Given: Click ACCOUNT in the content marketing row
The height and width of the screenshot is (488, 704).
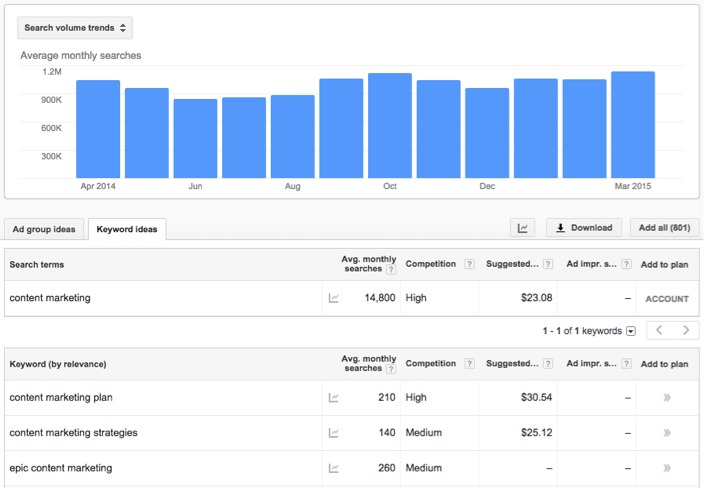Looking at the screenshot, I should (667, 299).
